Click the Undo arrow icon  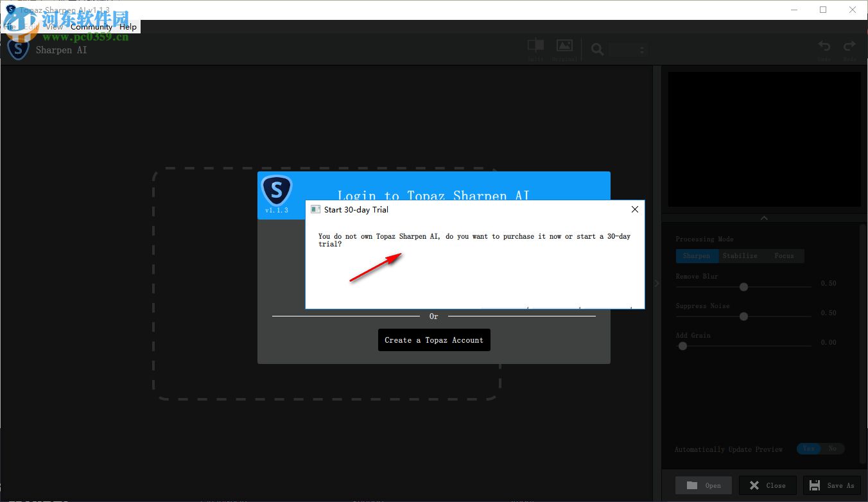tap(824, 46)
